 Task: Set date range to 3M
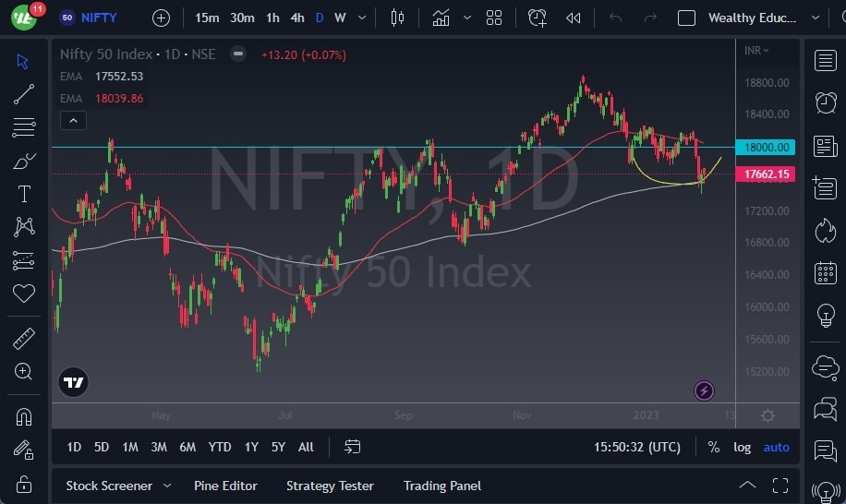point(159,447)
